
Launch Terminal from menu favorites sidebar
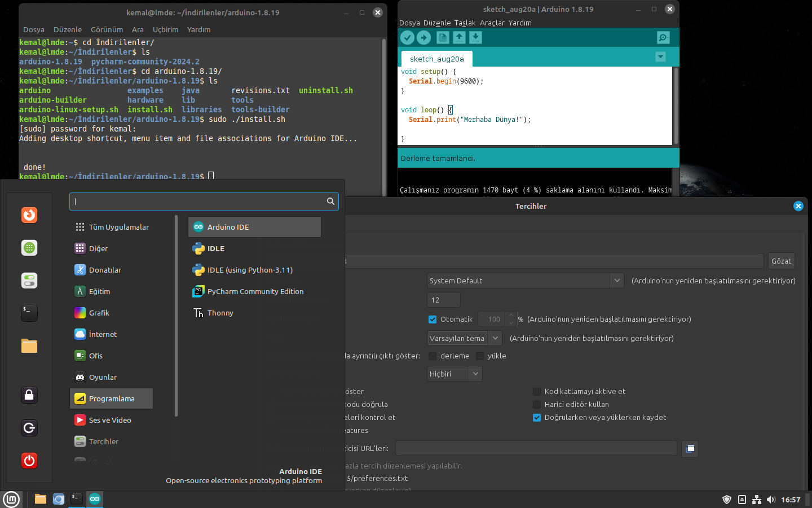tap(29, 313)
